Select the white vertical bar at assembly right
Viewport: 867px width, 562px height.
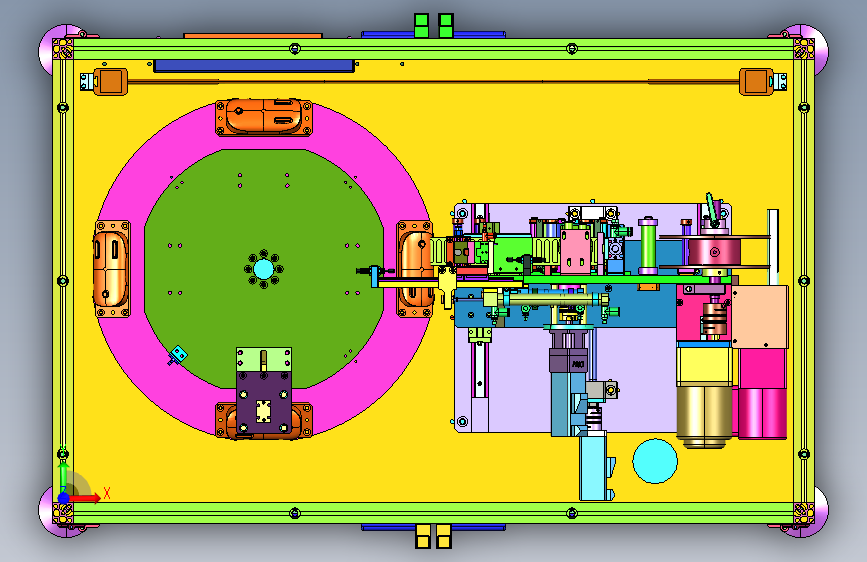pos(773,247)
